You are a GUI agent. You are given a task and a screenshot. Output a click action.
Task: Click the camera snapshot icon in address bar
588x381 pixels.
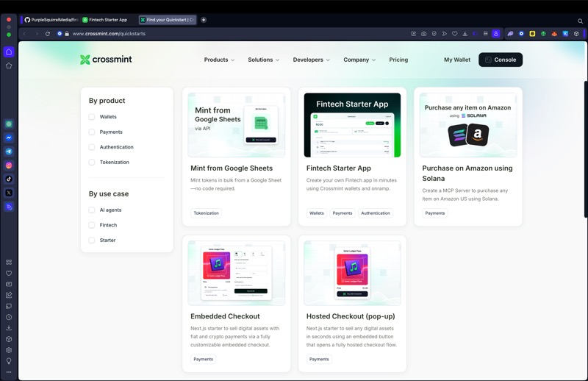point(423,34)
